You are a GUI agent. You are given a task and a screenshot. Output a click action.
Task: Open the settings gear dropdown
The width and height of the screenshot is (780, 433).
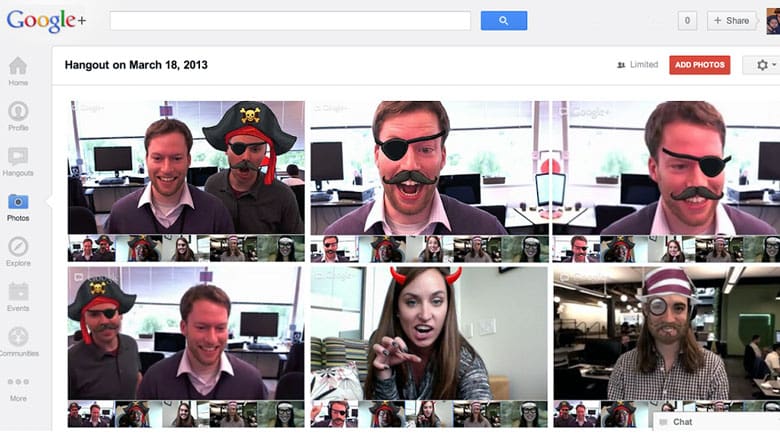[765, 65]
